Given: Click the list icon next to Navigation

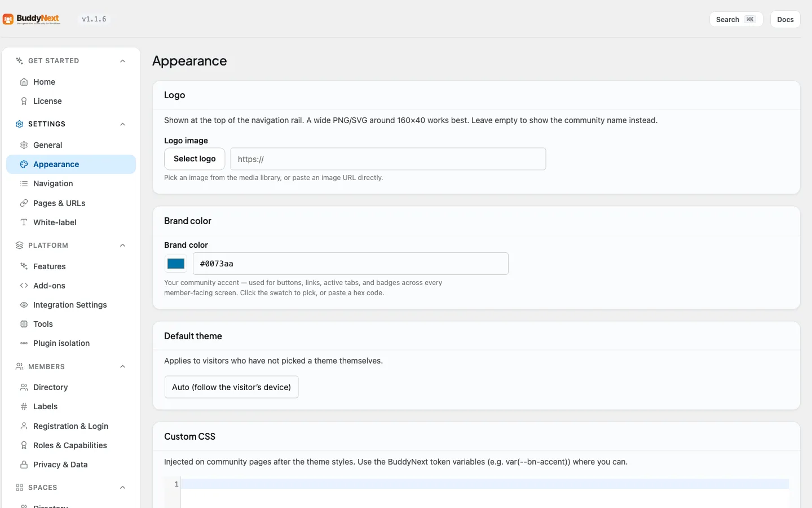Looking at the screenshot, I should [x=24, y=183].
